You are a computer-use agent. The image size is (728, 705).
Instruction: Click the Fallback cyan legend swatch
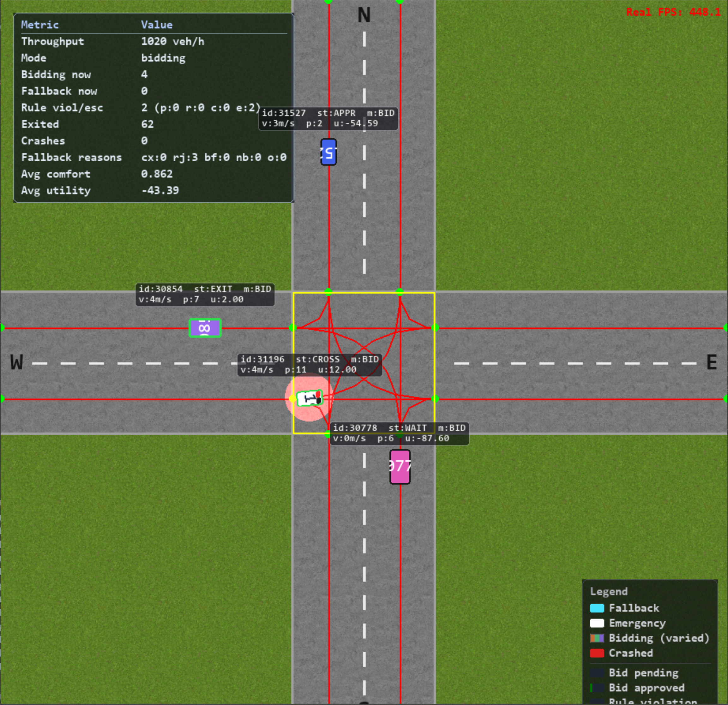point(597,608)
